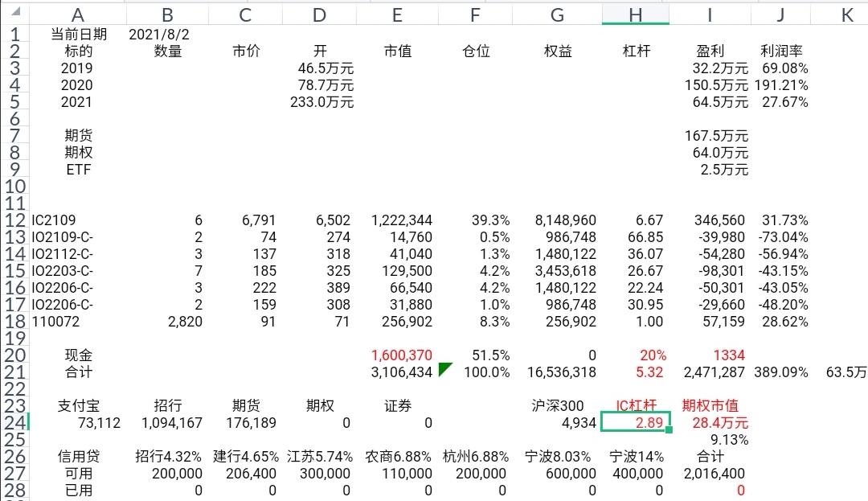Select row 12 header

[x=15, y=220]
